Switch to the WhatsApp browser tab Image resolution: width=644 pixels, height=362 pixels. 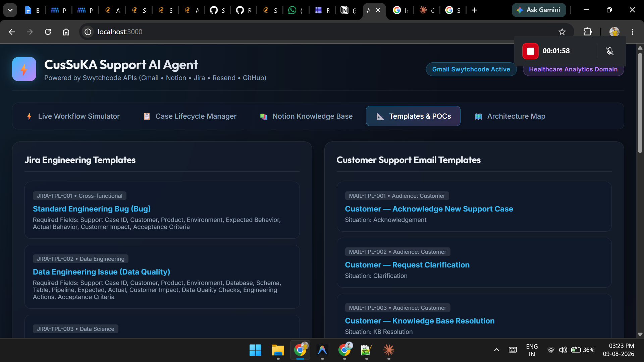coord(296,10)
